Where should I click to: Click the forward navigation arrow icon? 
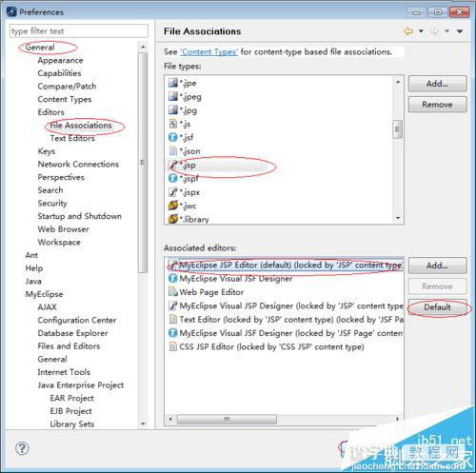434,31
